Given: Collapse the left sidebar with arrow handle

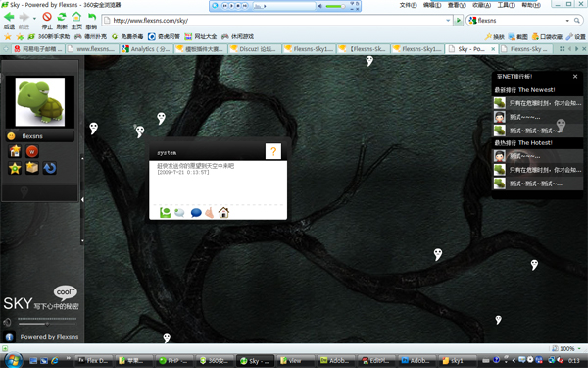Looking at the screenshot, I should (x=82, y=200).
